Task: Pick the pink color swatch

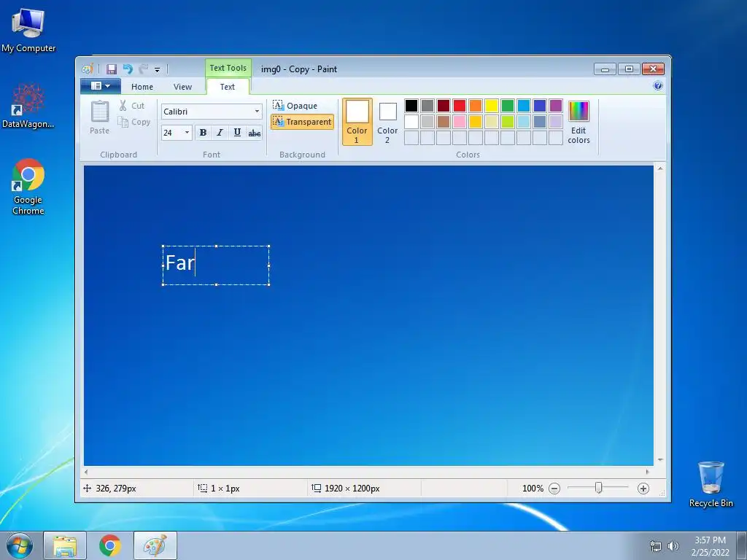Action: [x=460, y=122]
